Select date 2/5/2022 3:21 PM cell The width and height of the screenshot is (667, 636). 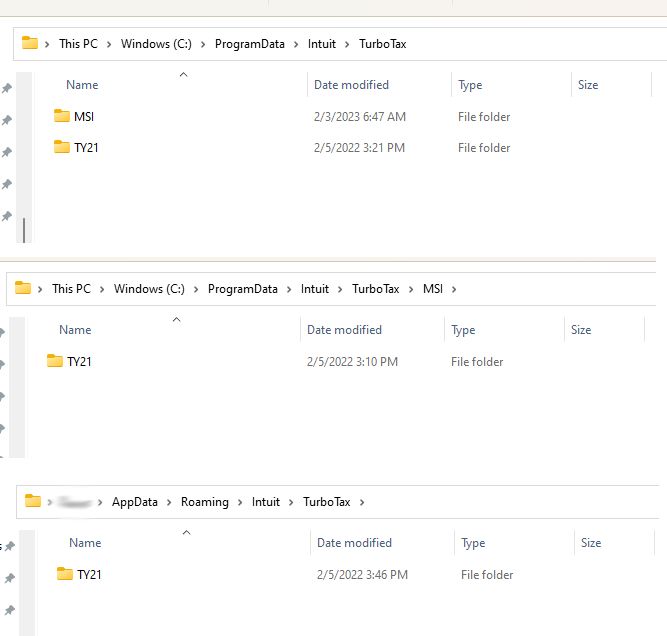point(359,148)
